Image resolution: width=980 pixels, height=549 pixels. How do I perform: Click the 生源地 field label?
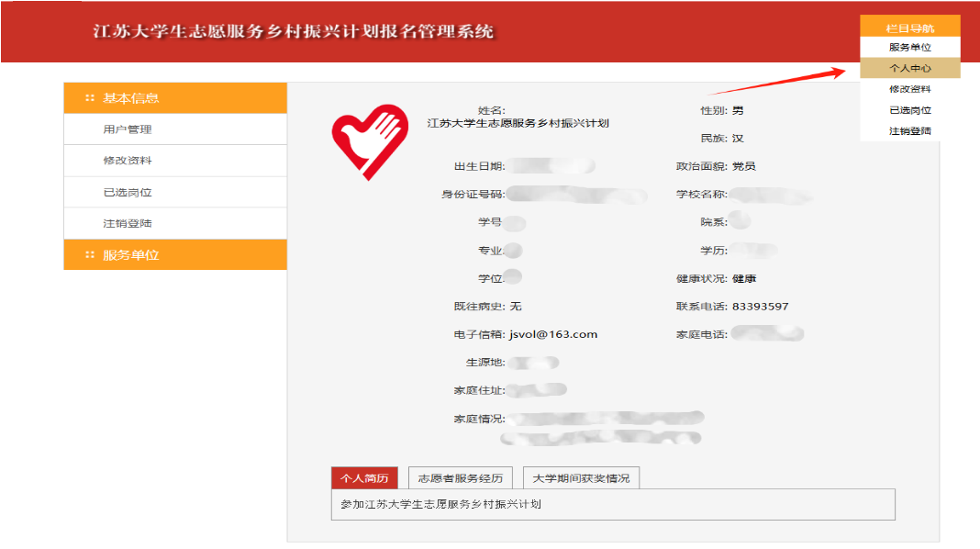pos(485,363)
